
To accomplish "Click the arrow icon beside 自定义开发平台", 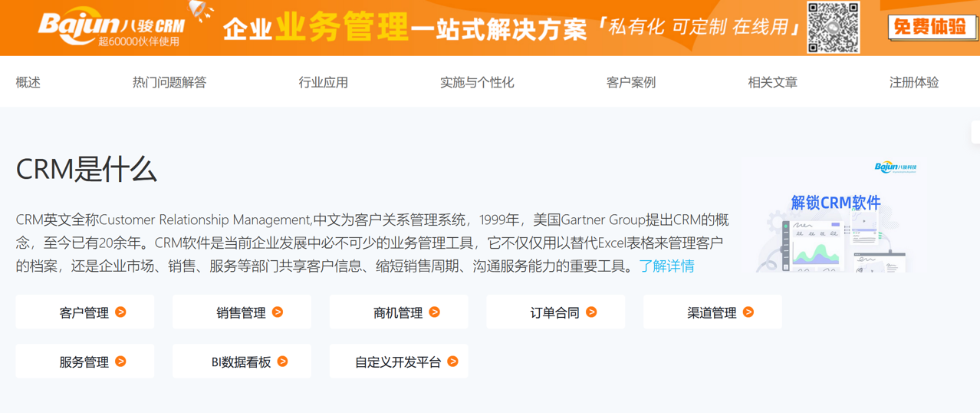I will pyautogui.click(x=453, y=362).
